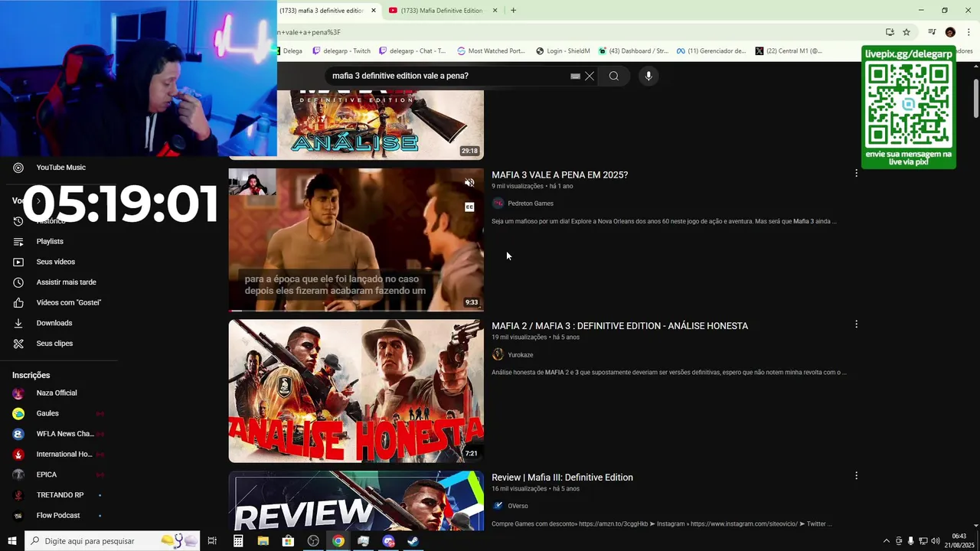Open Microsoft Store from the taskbar

tap(288, 541)
